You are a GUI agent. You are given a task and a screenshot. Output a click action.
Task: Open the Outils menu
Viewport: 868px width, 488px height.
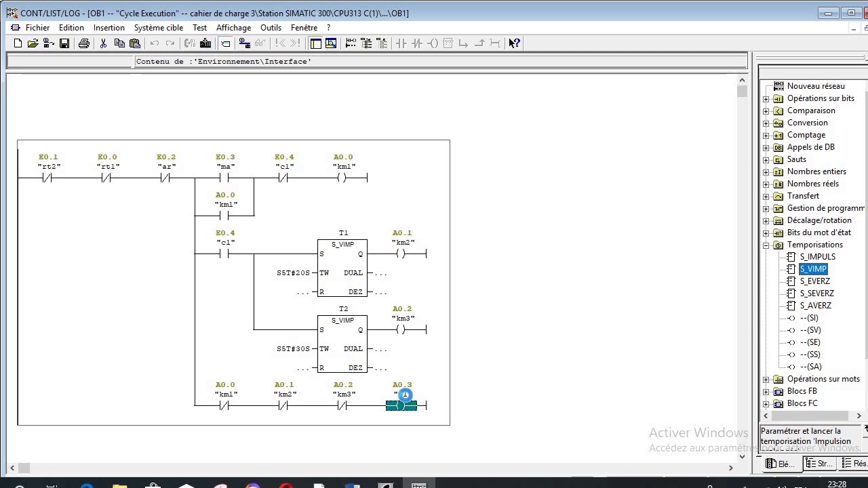point(271,28)
